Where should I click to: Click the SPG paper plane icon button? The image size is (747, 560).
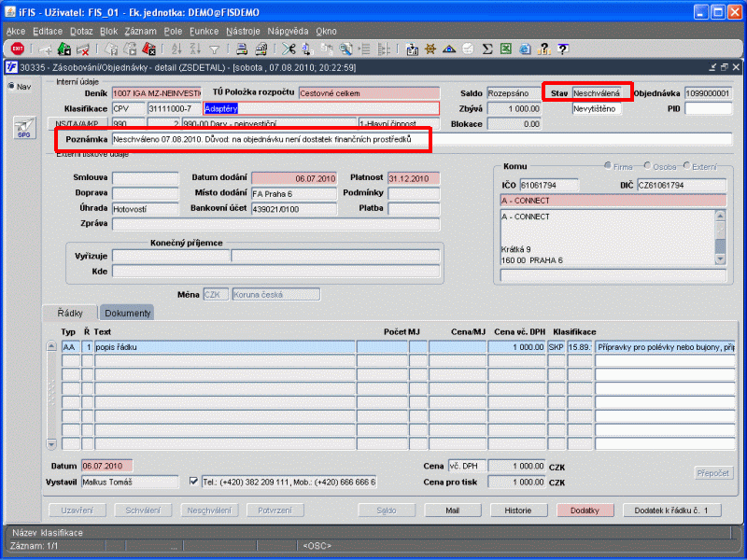[x=24, y=128]
